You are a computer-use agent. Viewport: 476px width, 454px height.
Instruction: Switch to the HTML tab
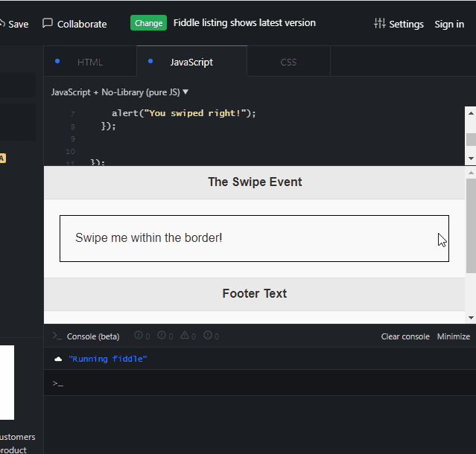click(x=90, y=62)
